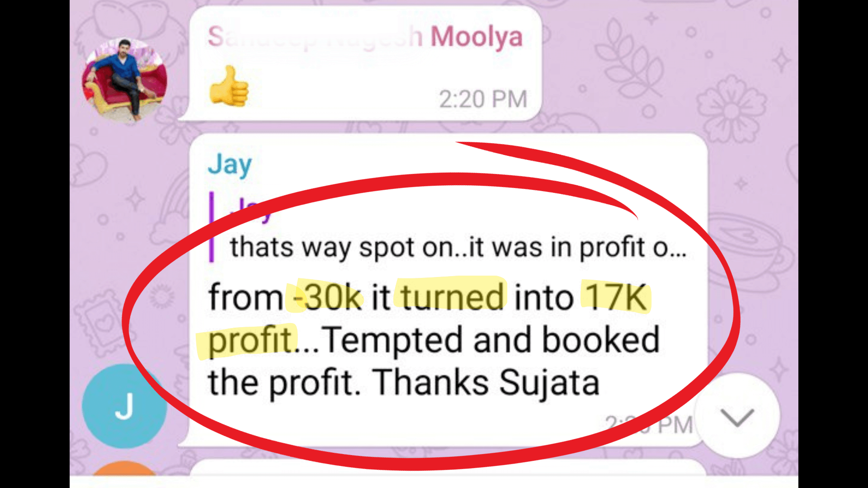Tap the blue J avatar circle
This screenshot has width=868, height=488.
pos(124,406)
